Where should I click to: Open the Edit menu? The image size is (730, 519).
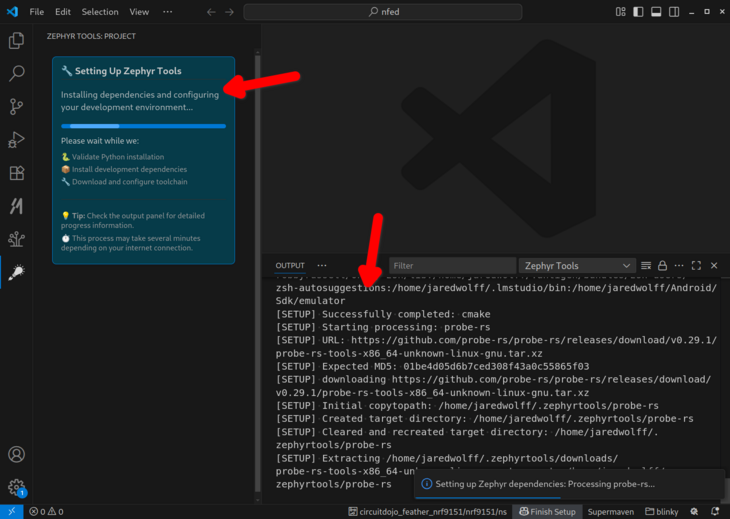click(63, 12)
